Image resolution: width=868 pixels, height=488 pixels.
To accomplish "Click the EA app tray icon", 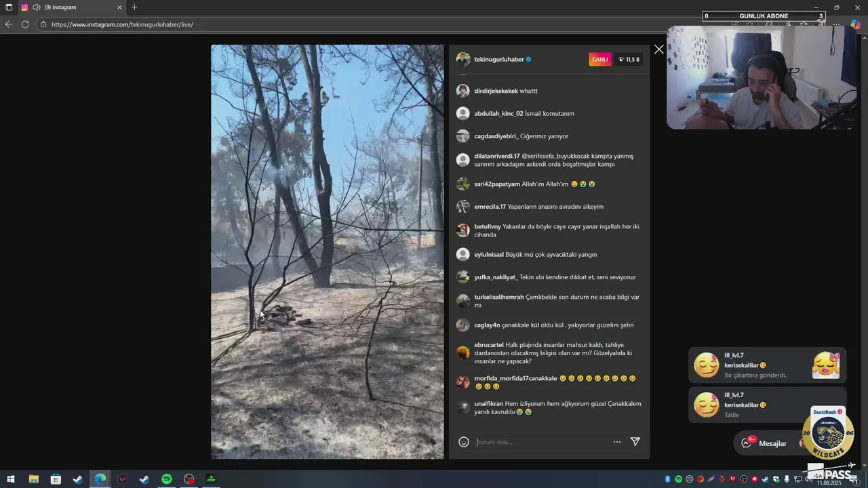I will click(x=701, y=479).
